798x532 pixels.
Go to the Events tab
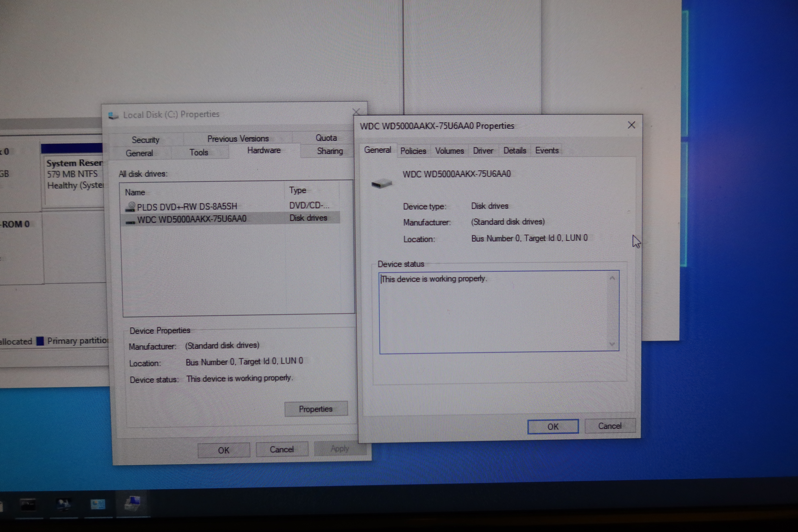547,151
